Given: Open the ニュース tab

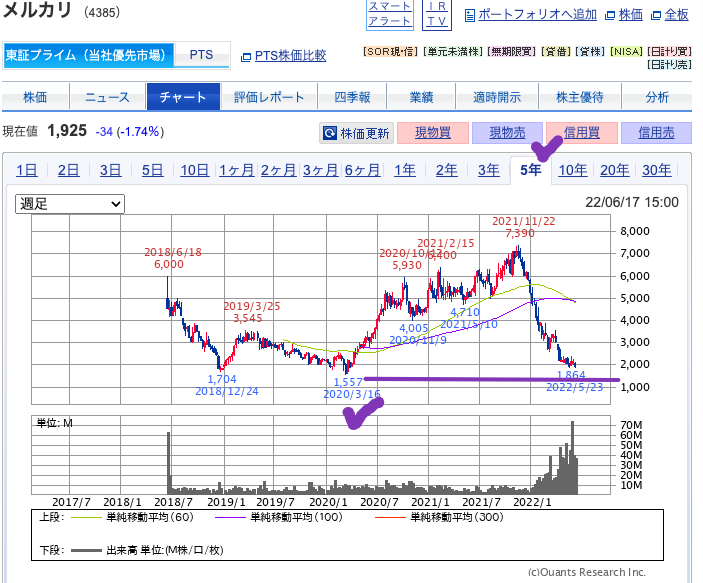Looking at the screenshot, I should pyautogui.click(x=108, y=96).
